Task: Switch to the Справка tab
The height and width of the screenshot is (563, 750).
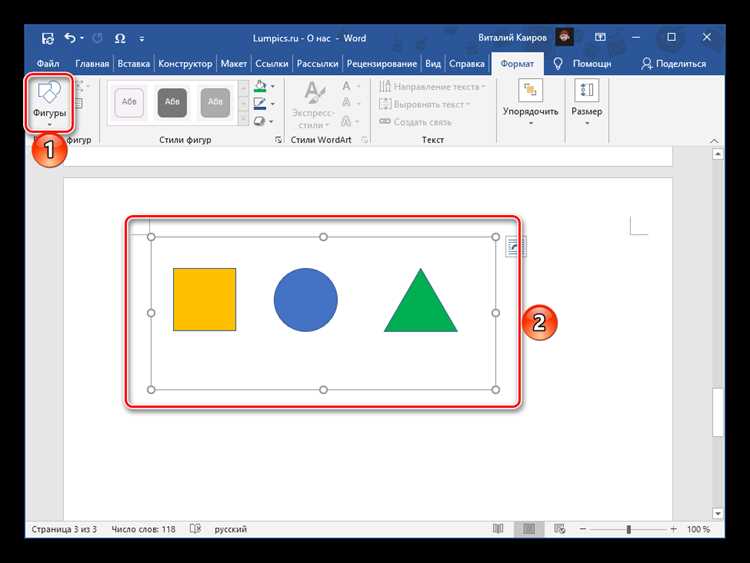Action: pos(467,63)
